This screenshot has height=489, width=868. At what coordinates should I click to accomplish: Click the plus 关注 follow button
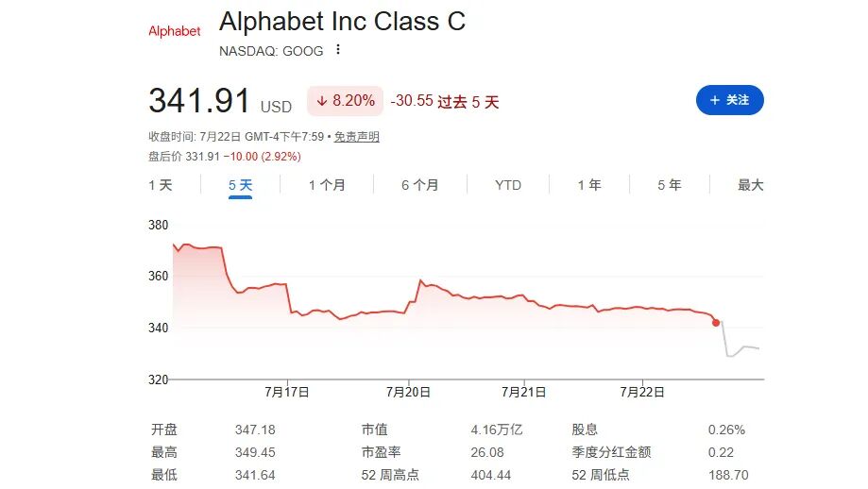[x=729, y=100]
